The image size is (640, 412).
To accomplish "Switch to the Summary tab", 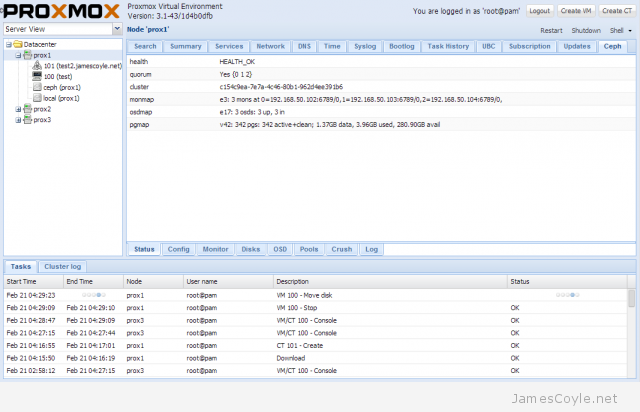I will click(x=186, y=47).
